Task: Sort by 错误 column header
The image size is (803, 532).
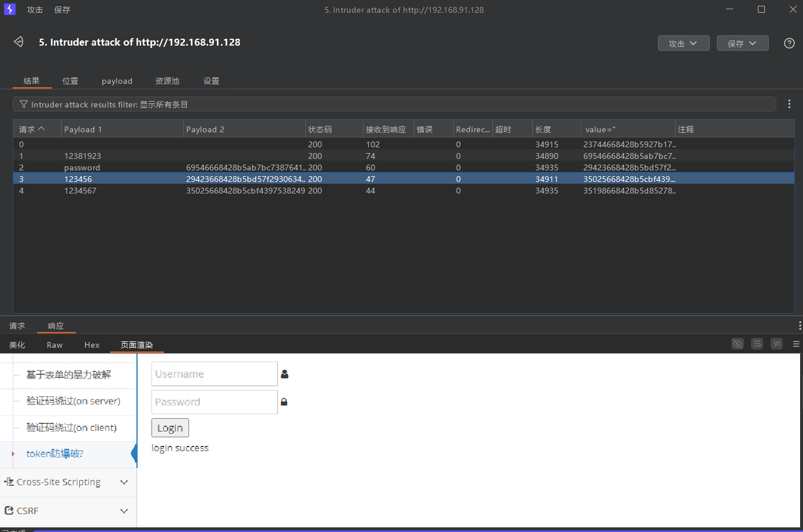Action: click(434, 129)
